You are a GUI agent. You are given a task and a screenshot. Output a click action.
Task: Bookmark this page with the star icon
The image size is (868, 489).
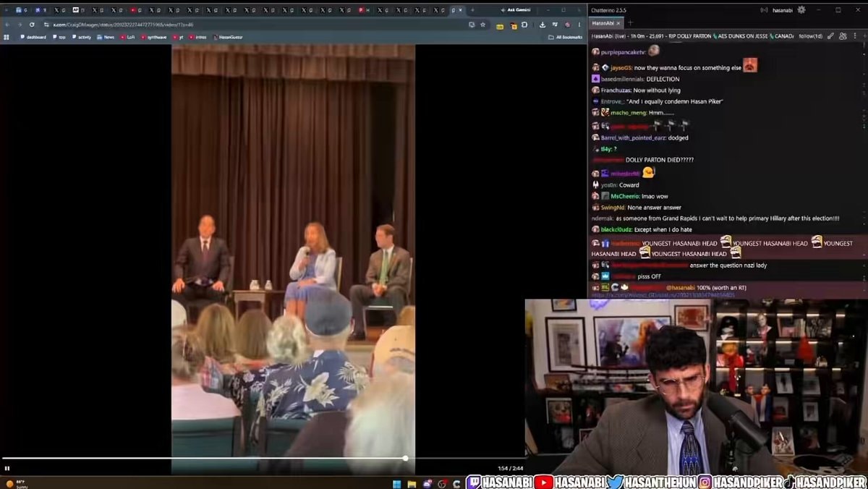click(482, 24)
